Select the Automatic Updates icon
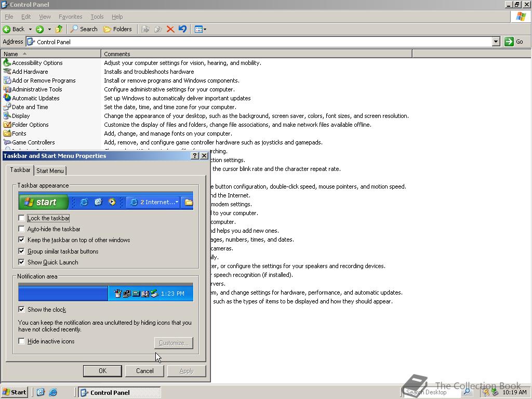The height and width of the screenshot is (399, 532). click(7, 98)
